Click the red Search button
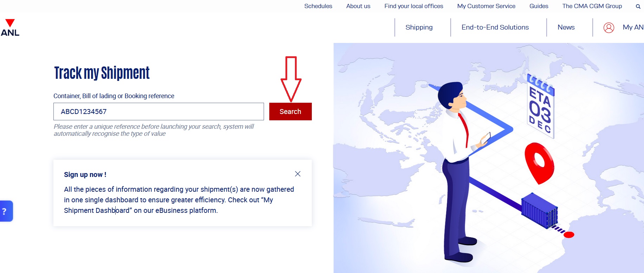644x273 pixels. point(290,112)
